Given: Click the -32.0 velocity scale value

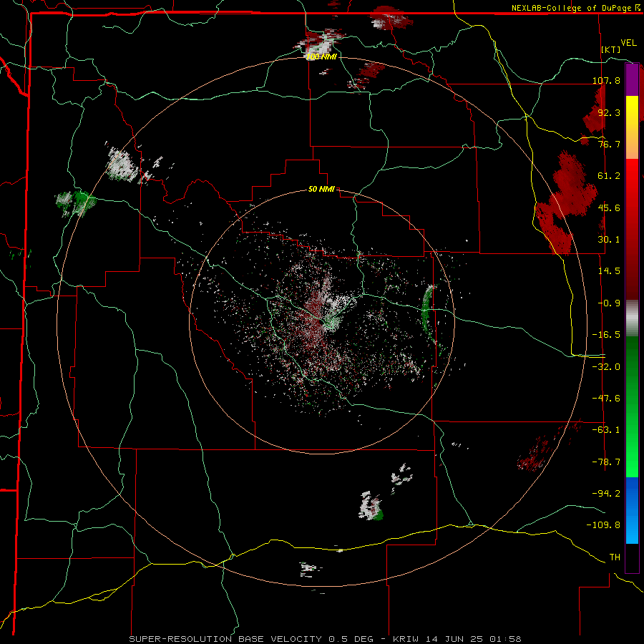Looking at the screenshot, I should click(606, 367).
